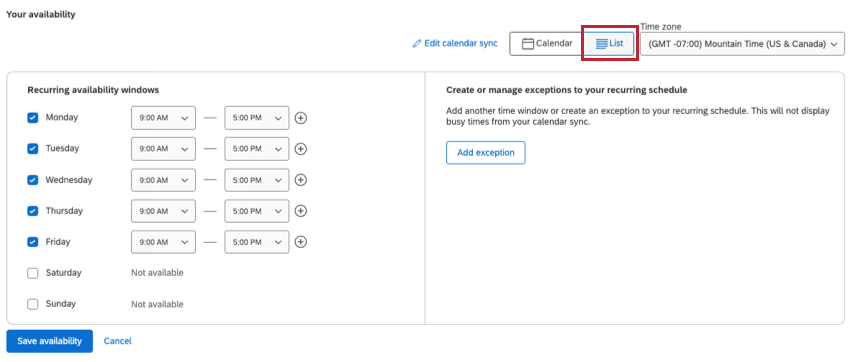Add another time window for Thursday
850x362 pixels.
(x=301, y=211)
